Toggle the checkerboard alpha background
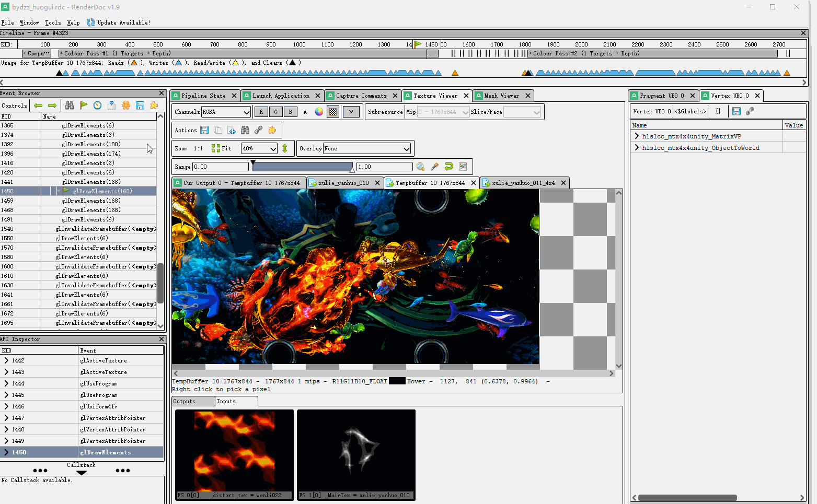This screenshot has height=504, width=817. click(x=333, y=112)
